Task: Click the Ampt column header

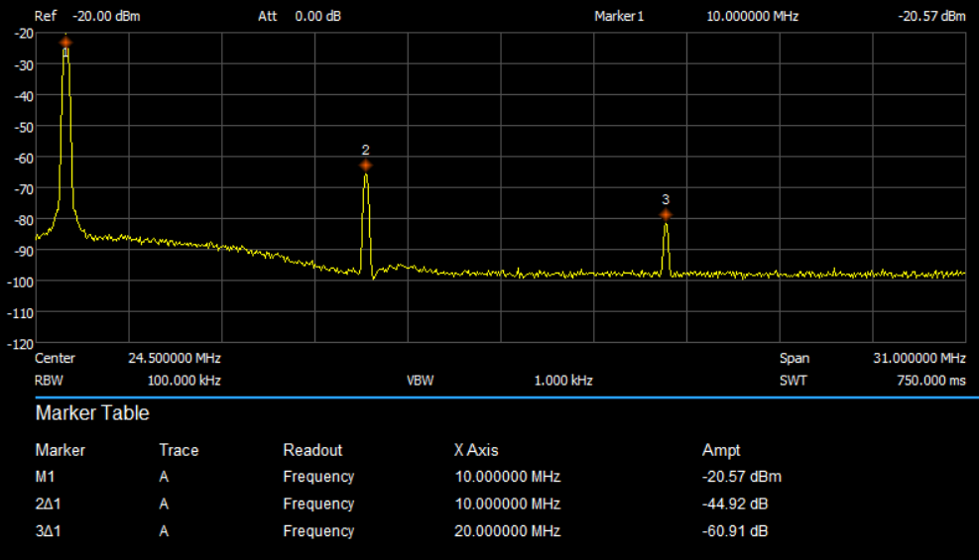Action: 721,450
